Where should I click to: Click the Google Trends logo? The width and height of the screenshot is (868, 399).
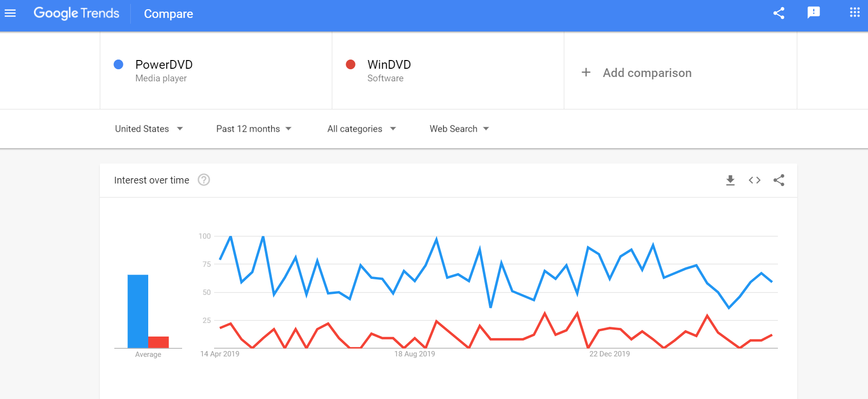point(77,13)
